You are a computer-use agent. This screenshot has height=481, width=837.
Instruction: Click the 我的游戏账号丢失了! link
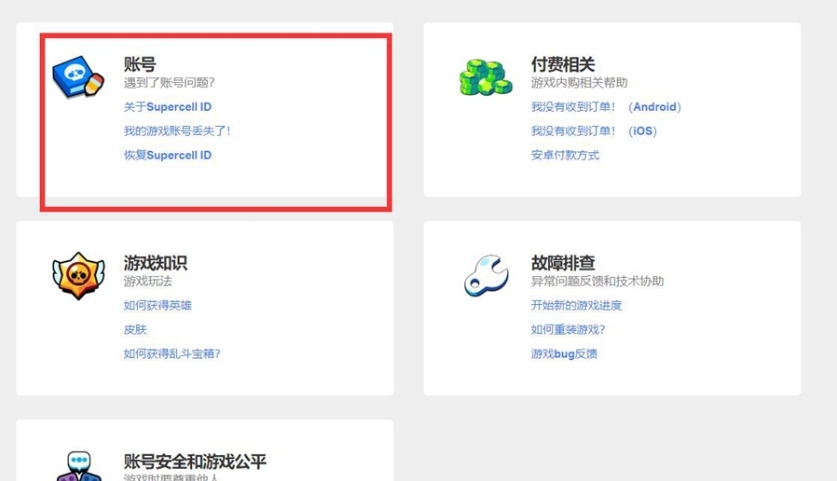click(x=177, y=131)
